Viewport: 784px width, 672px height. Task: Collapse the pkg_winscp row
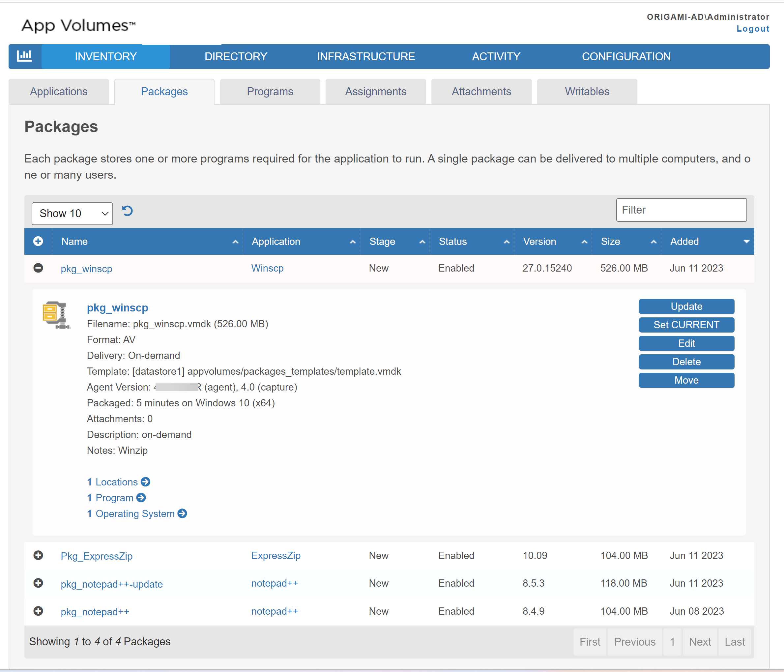tap(38, 268)
